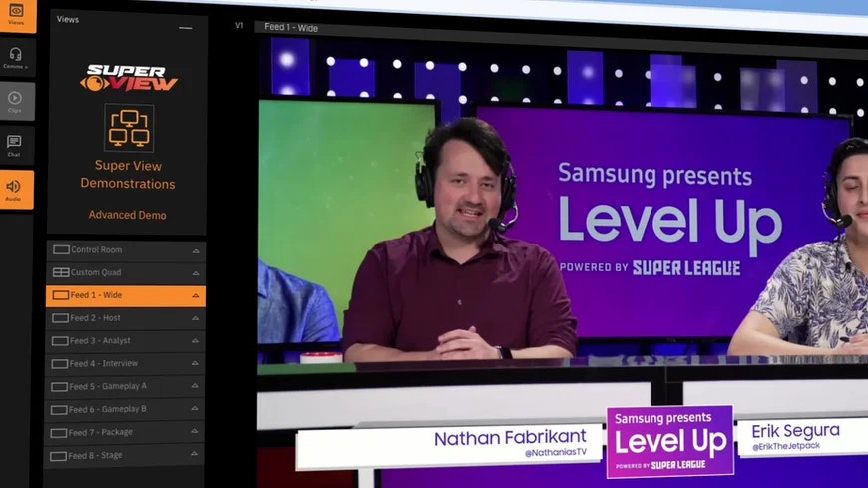Expand the Feed 6 - Gameplay B row arrow

coord(195,408)
